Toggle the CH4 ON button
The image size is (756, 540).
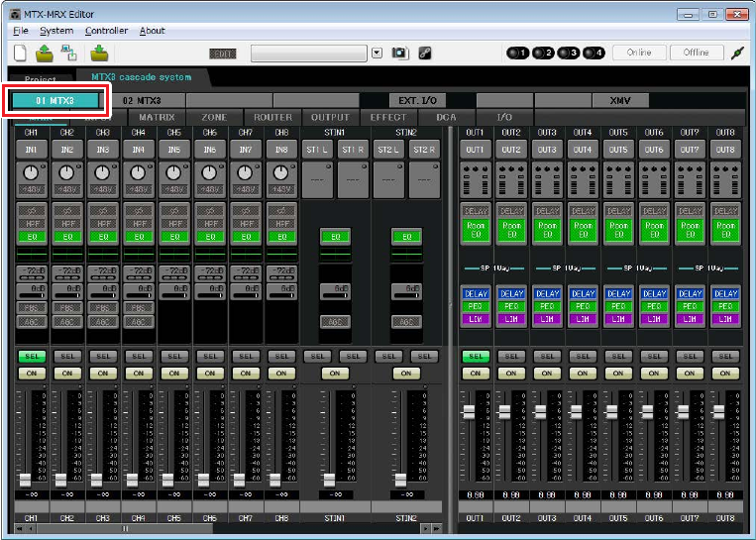(139, 374)
